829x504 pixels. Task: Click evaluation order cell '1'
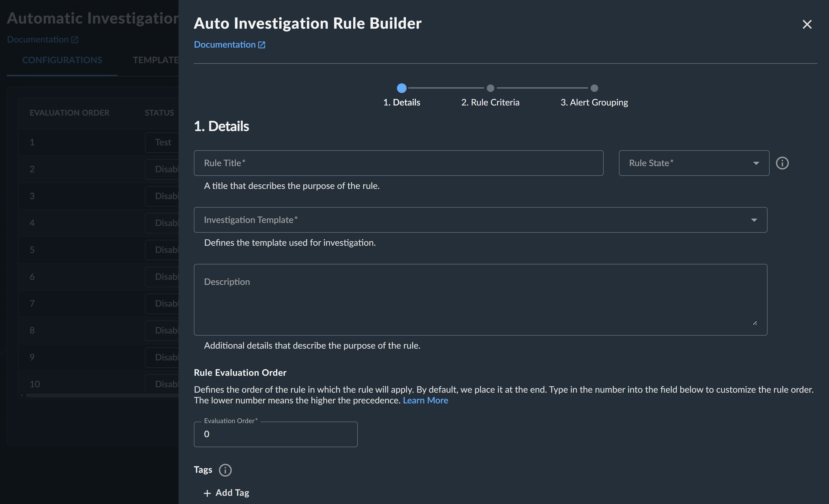click(32, 142)
